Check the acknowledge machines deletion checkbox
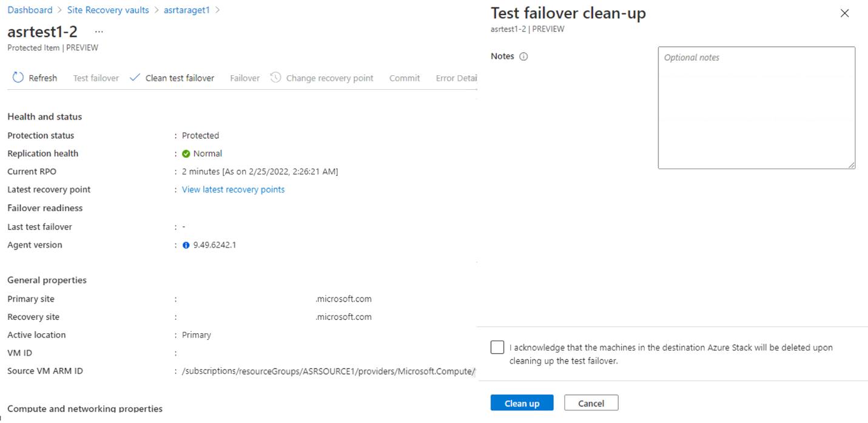The height and width of the screenshot is (423, 868). (497, 347)
